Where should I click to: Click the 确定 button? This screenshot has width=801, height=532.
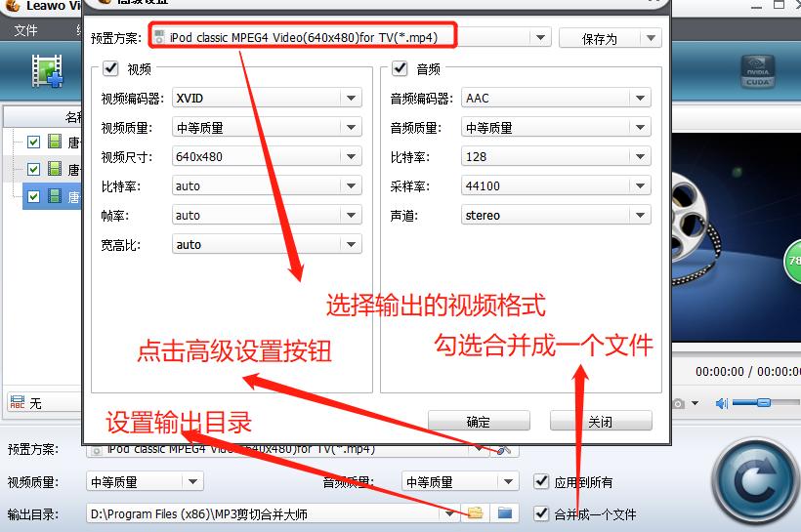click(479, 422)
